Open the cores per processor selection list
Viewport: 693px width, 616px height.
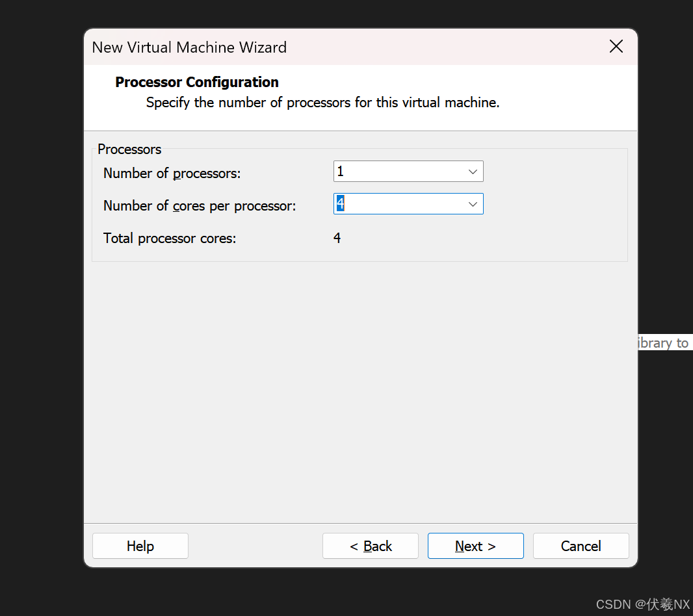473,203
